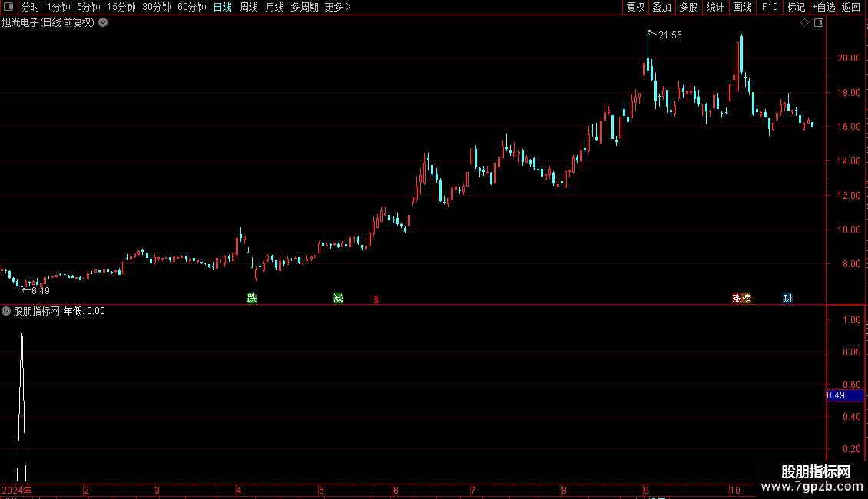This screenshot has width=868, height=499.
Task: Click the green 减 event marker
Action: point(338,298)
